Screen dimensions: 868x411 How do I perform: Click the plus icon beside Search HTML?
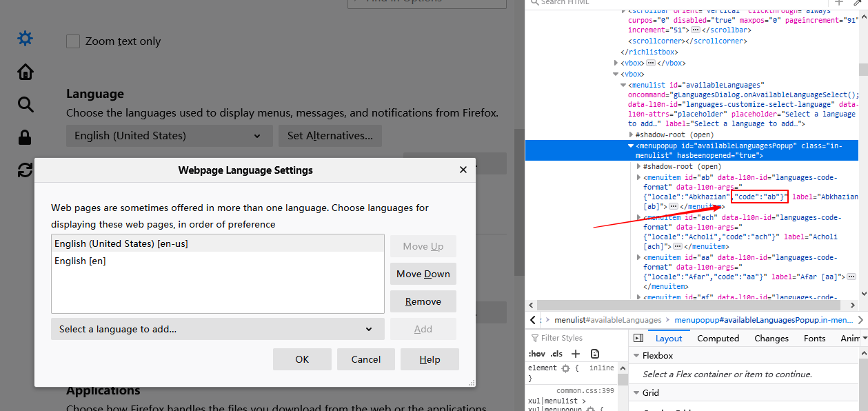point(839,3)
